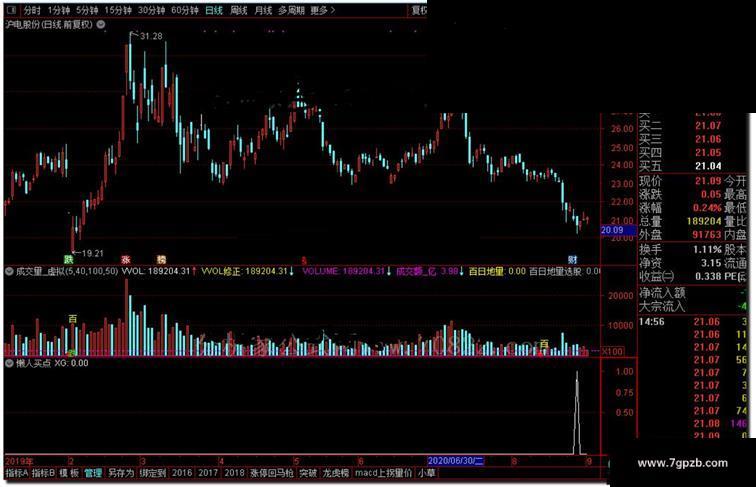
Task: Switch to the 分时 view
Action: (x=32, y=10)
